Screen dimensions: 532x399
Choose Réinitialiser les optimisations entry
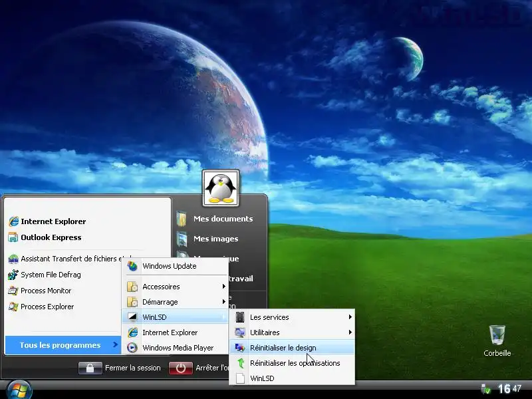(292, 363)
